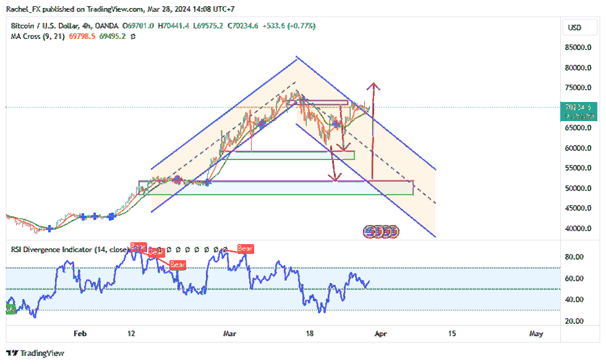
Task: Click the Mar date on the time axis
Action: [x=229, y=334]
